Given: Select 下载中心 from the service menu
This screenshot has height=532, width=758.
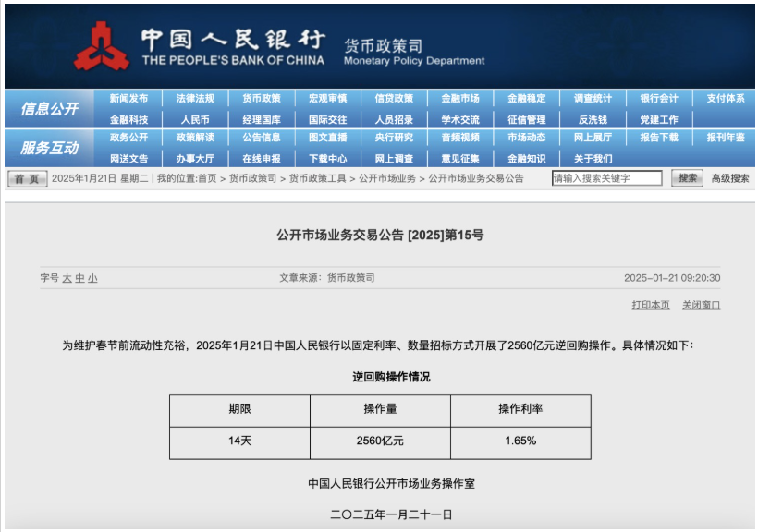Looking at the screenshot, I should pos(327,158).
